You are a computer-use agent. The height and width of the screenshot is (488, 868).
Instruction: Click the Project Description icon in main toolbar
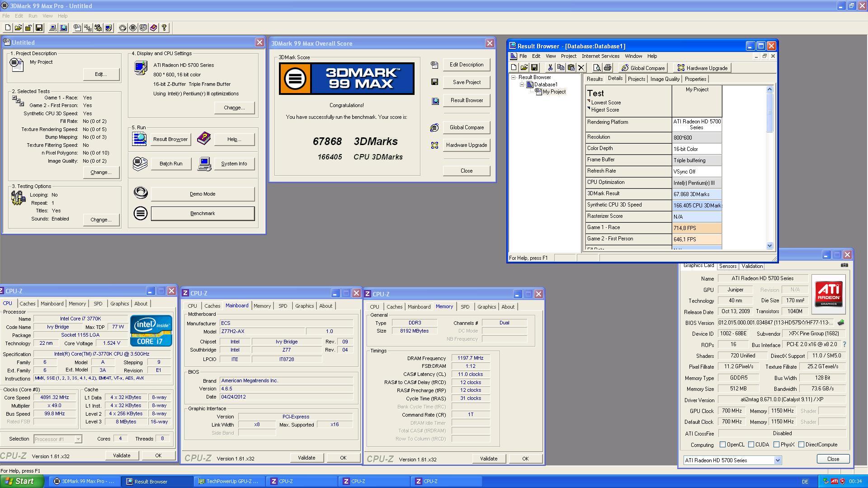pos(77,28)
